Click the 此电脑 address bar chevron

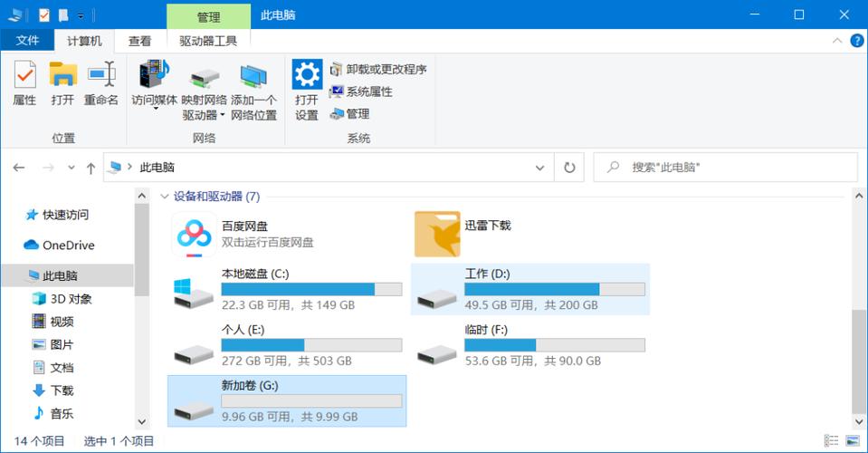[129, 167]
